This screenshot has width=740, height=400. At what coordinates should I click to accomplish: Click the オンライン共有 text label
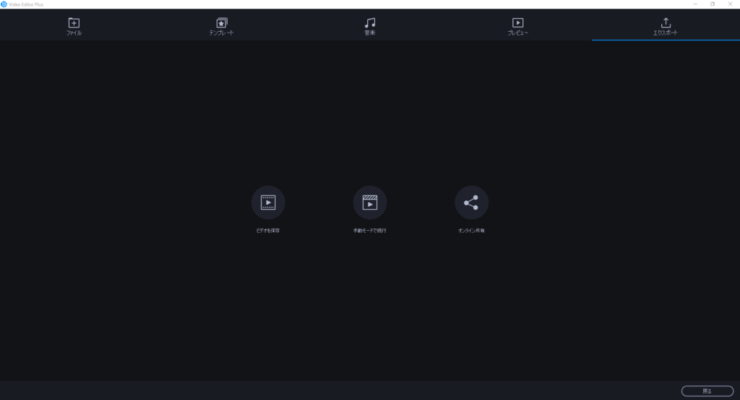click(x=471, y=231)
